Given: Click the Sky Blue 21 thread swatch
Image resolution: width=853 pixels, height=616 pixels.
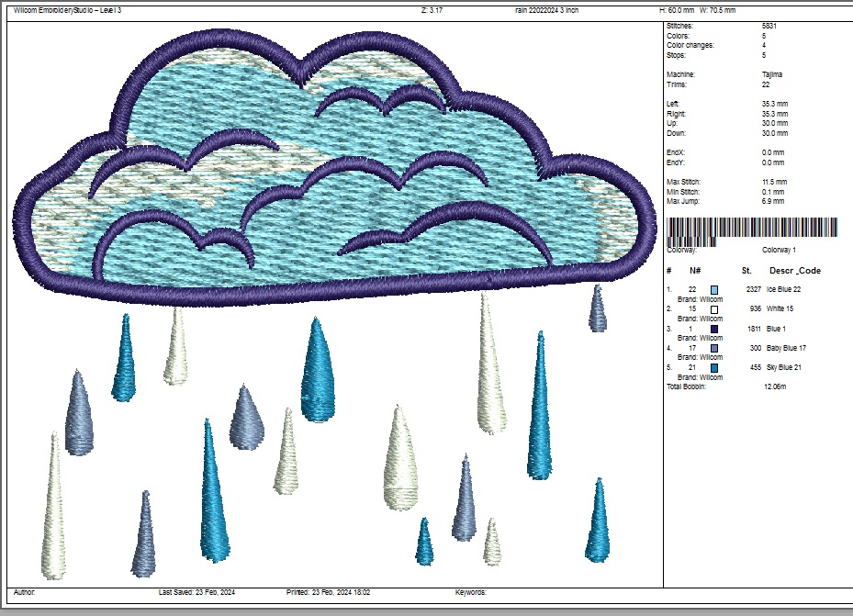Looking at the screenshot, I should [x=715, y=368].
